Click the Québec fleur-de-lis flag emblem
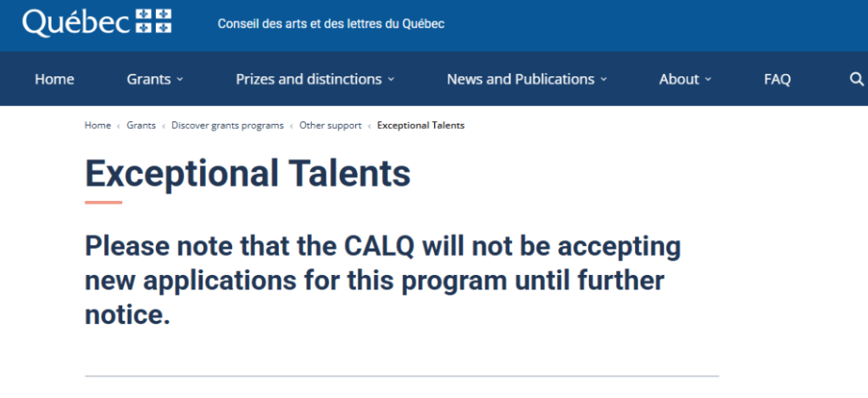 [x=154, y=21]
